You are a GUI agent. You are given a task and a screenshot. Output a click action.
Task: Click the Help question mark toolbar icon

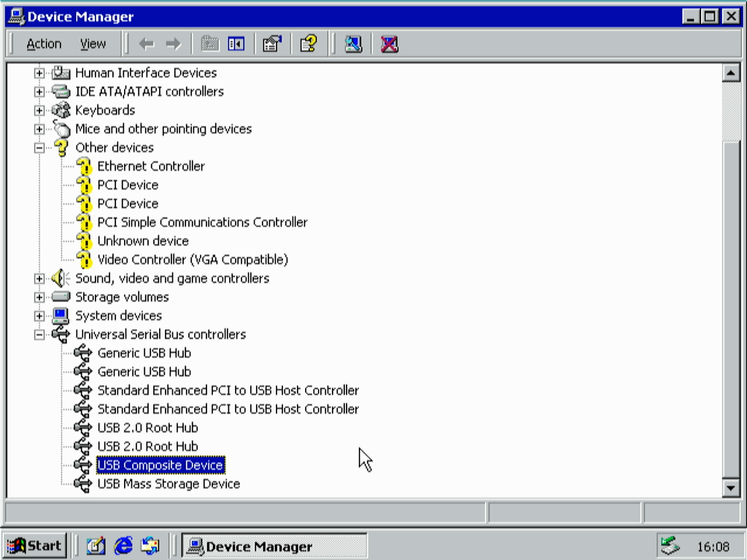[x=309, y=44]
